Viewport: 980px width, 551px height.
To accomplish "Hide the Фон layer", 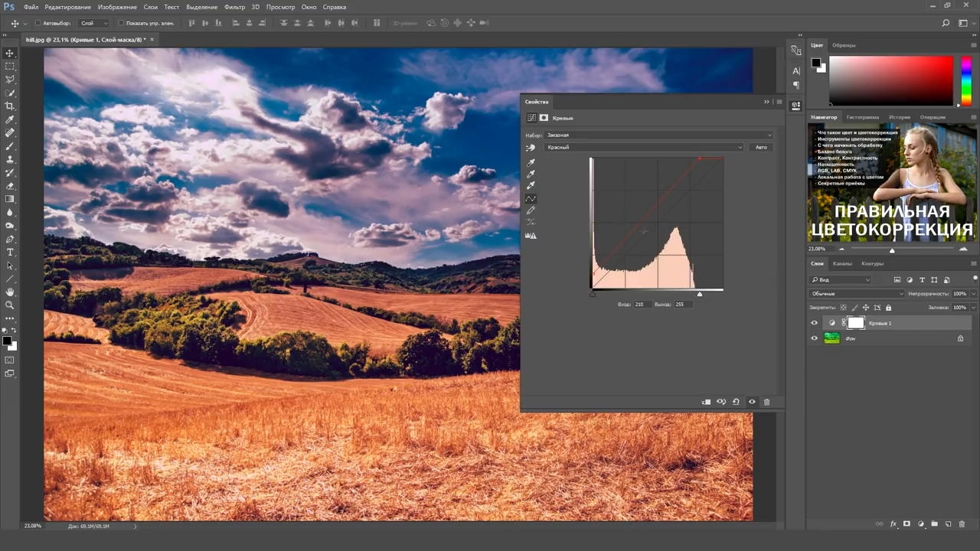I will 814,338.
